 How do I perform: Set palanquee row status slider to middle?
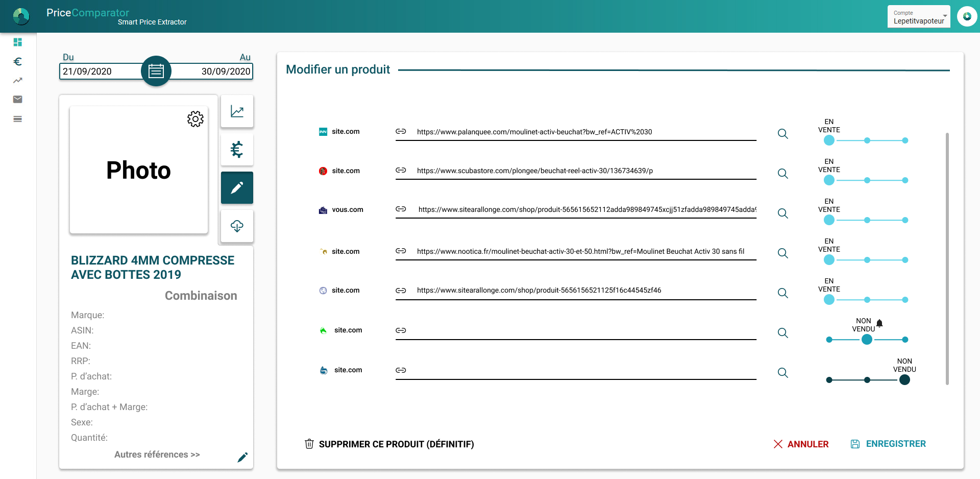867,140
